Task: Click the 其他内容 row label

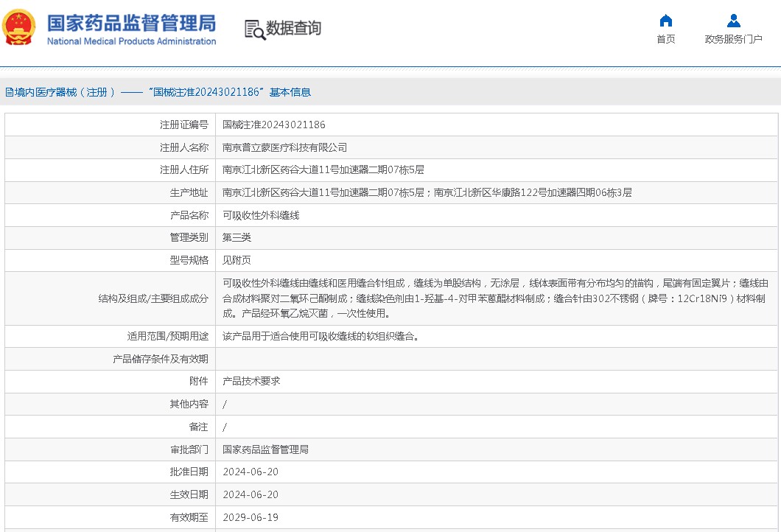Action: (189, 404)
